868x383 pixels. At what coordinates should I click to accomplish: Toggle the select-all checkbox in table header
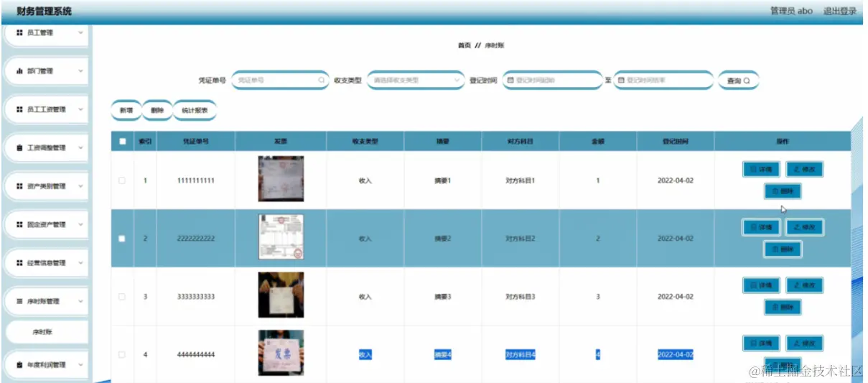click(122, 142)
